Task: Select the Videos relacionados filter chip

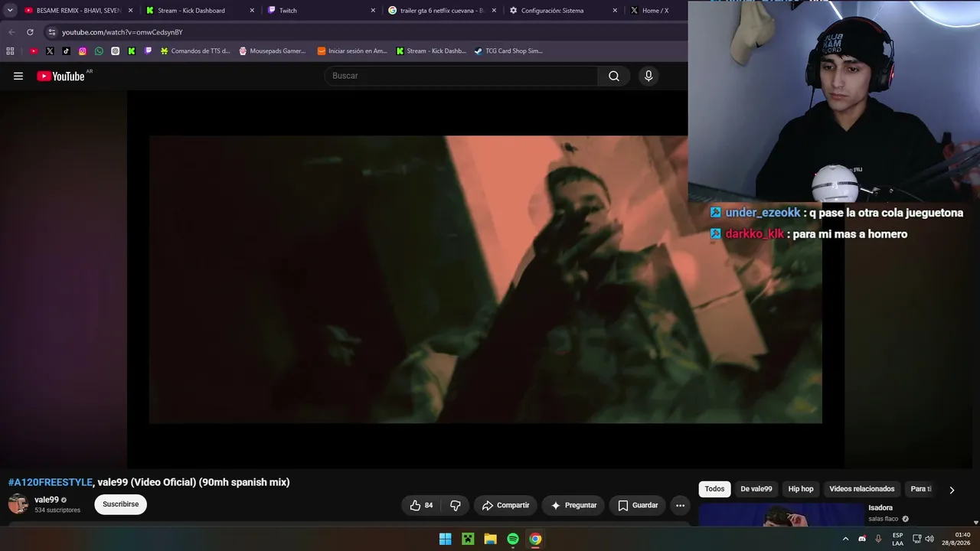Action: [861, 489]
